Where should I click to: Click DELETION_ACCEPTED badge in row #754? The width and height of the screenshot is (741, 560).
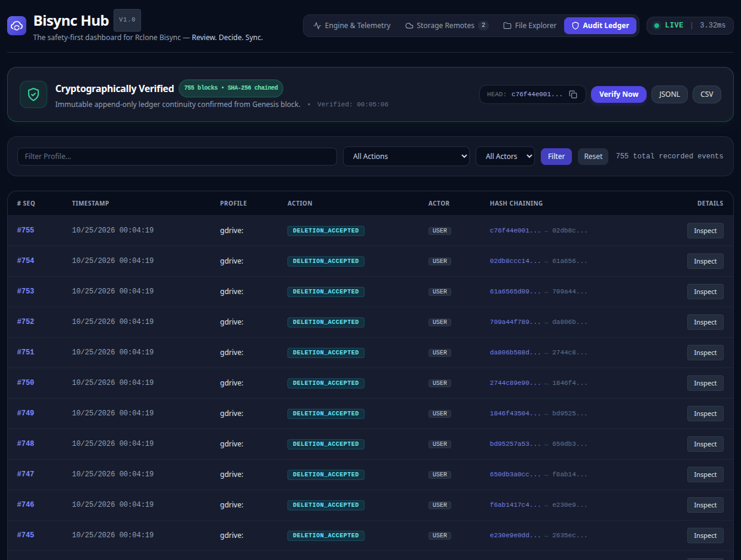[326, 261]
